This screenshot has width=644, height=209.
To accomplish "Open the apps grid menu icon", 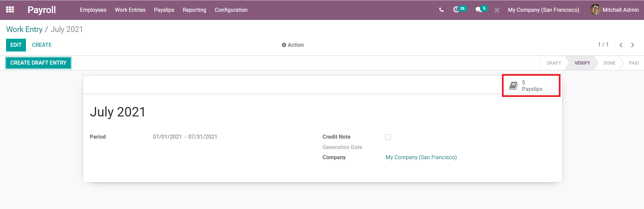I will 10,10.
